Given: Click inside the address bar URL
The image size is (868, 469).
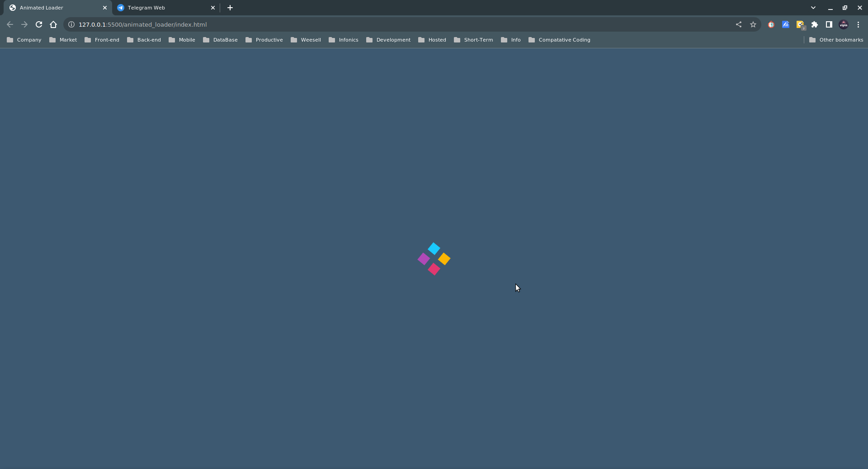Looking at the screenshot, I should click(141, 24).
